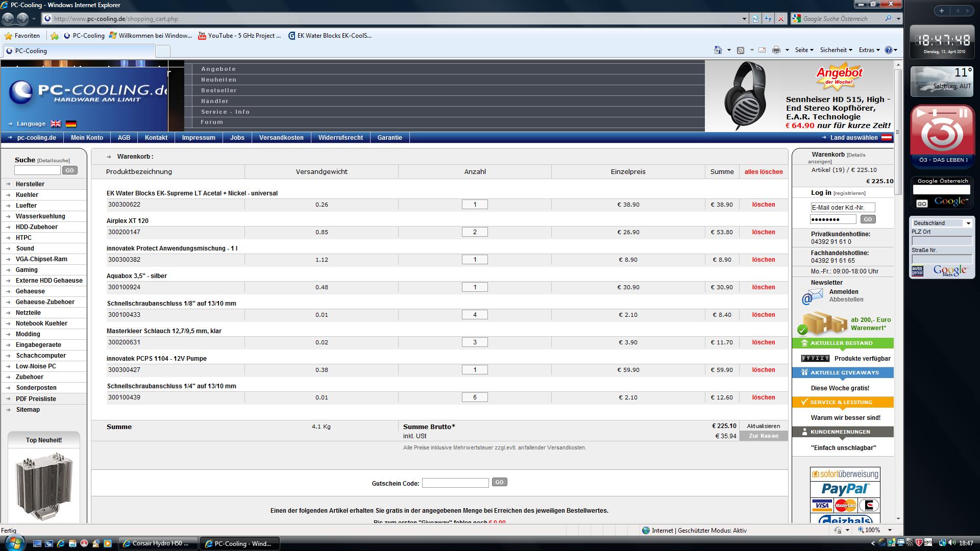Open the Extras menu dropdown

pos(869,50)
